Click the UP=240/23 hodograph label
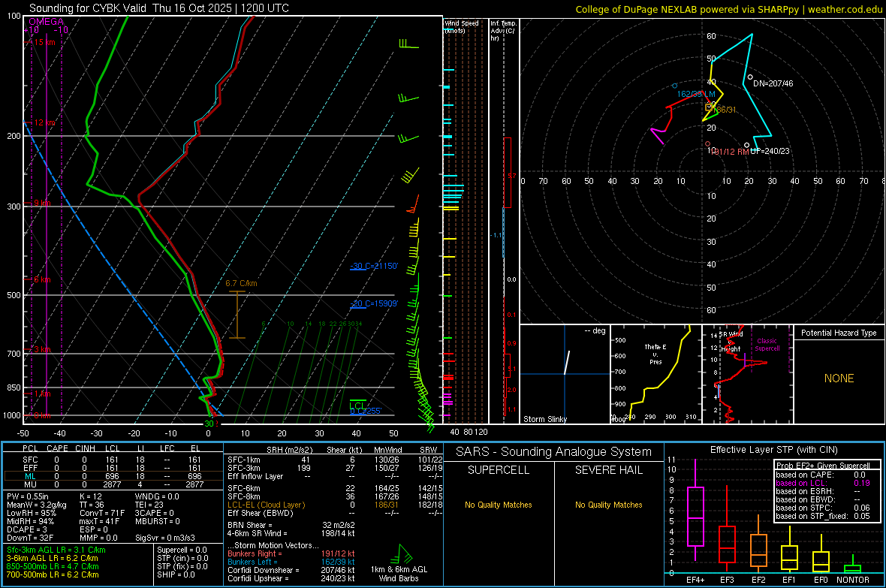The height and width of the screenshot is (588, 886). tap(770, 152)
